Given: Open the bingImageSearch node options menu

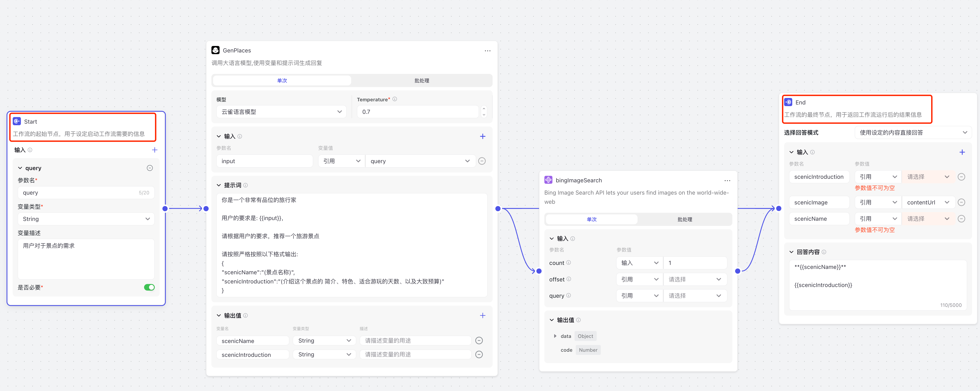Looking at the screenshot, I should pyautogui.click(x=727, y=181).
